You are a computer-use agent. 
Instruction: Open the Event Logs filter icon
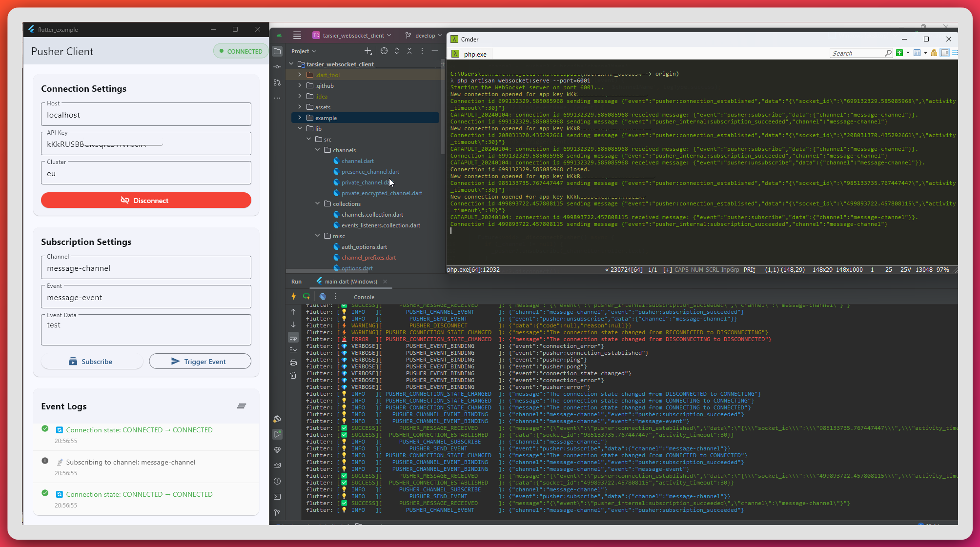[242, 406]
